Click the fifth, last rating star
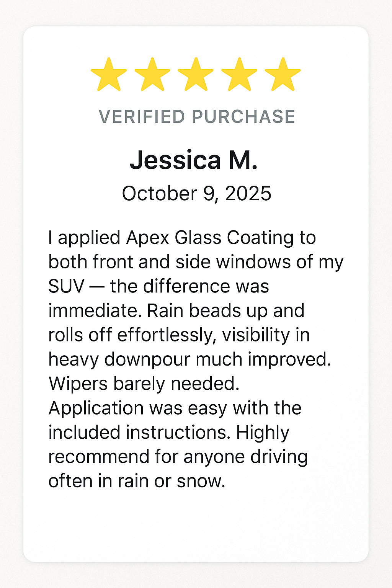This screenshot has height=588, width=392. coord(283,75)
